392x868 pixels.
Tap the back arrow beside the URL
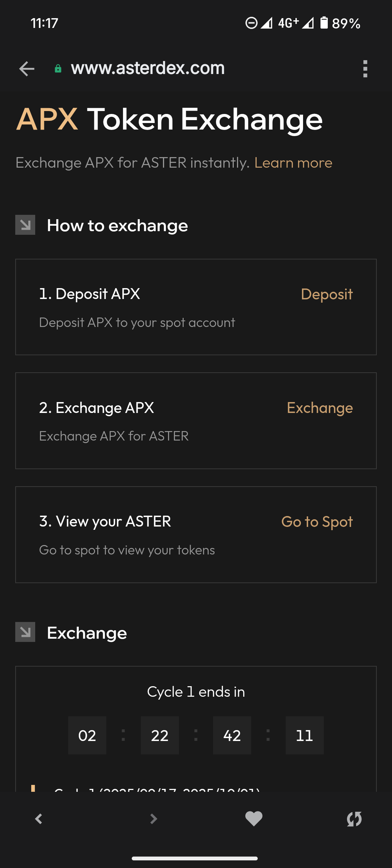click(x=26, y=69)
